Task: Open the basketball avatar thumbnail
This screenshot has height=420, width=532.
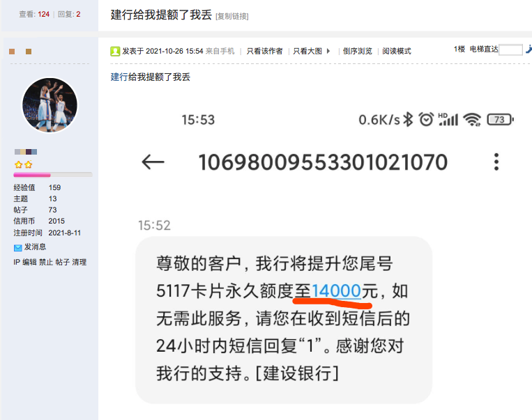Action: (50, 104)
